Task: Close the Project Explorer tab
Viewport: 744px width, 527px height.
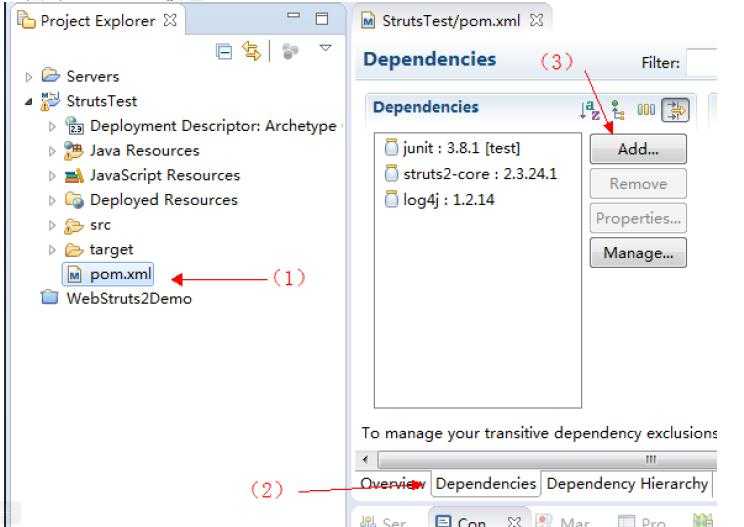Action: pyautogui.click(x=169, y=20)
